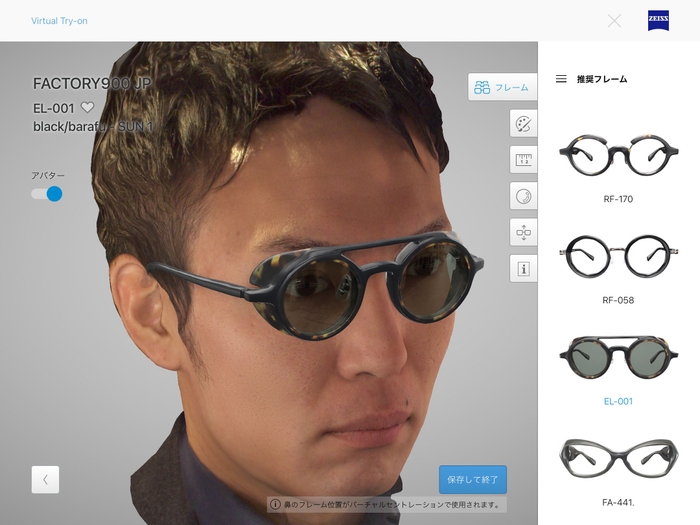This screenshot has width=700, height=525.
Task: Open the Virtual Try-on link
Action: pyautogui.click(x=59, y=20)
